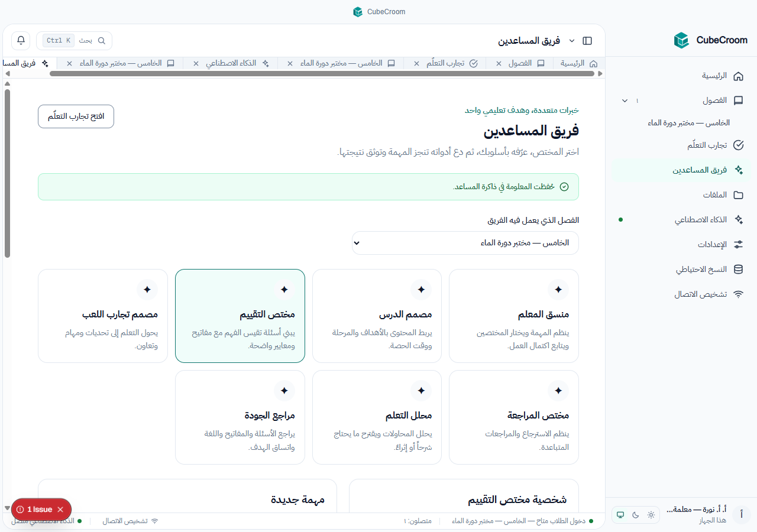Click the wifi icon in the status bar
757x532 pixels.
point(155,521)
